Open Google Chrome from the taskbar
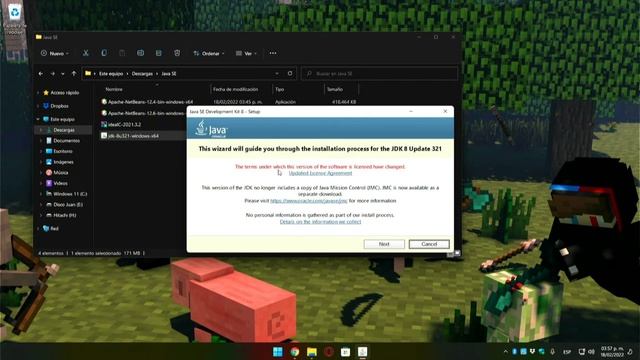This screenshot has width=640, height=360. click(295, 352)
